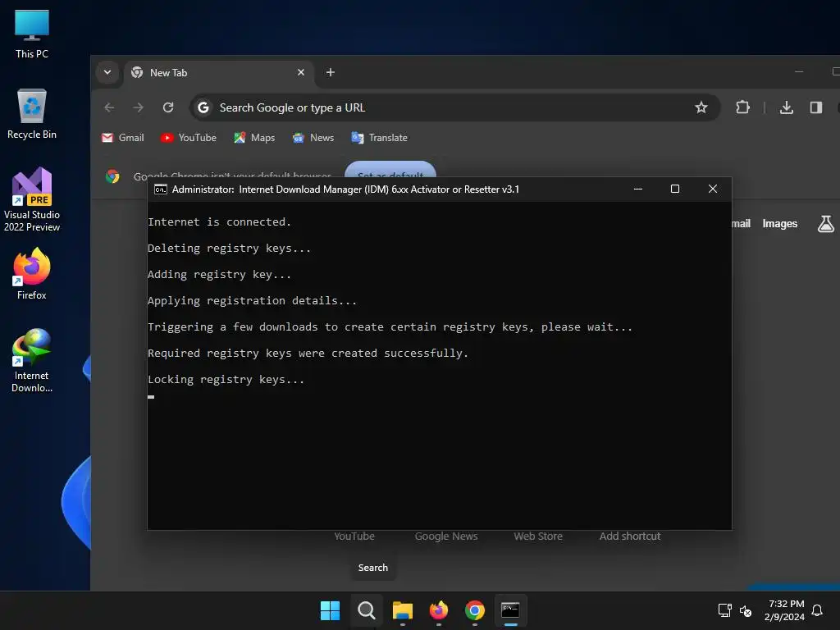Switch to Firefox from taskbar
The image size is (840, 630).
tap(439, 610)
